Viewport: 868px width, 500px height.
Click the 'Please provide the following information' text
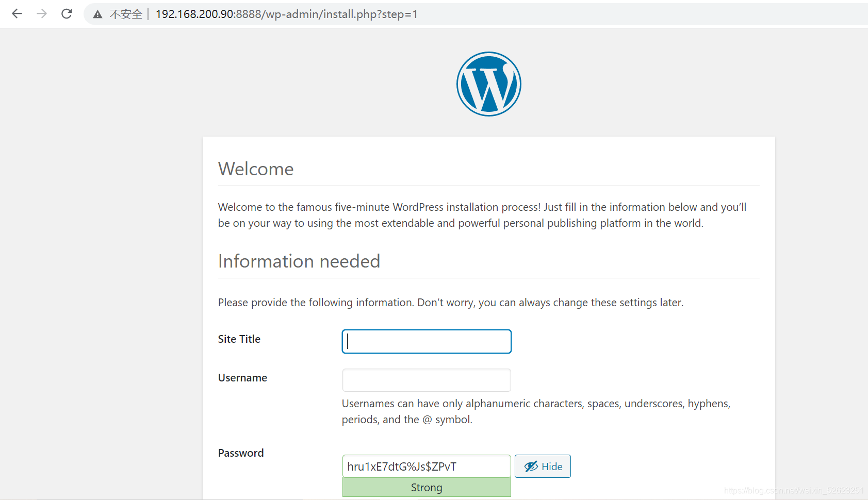pyautogui.click(x=451, y=303)
